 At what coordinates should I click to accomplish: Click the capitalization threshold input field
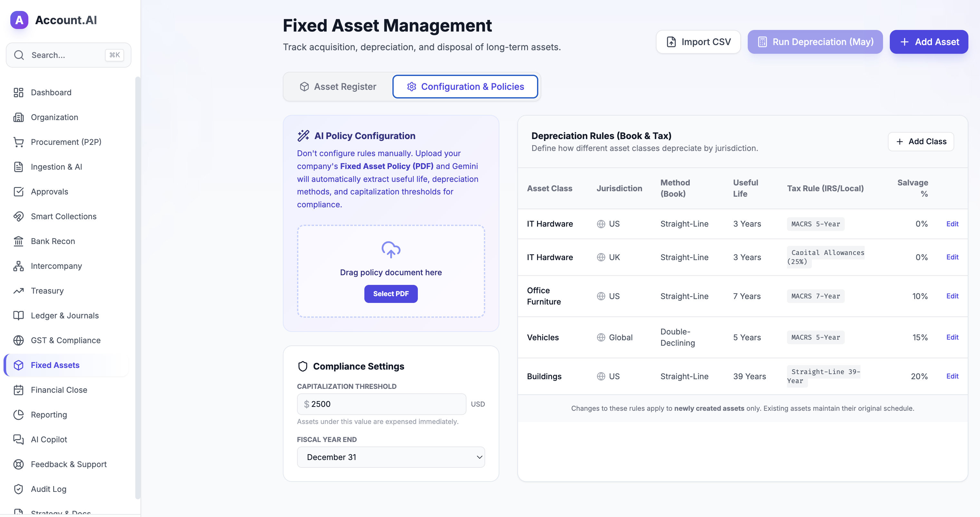[x=381, y=404]
